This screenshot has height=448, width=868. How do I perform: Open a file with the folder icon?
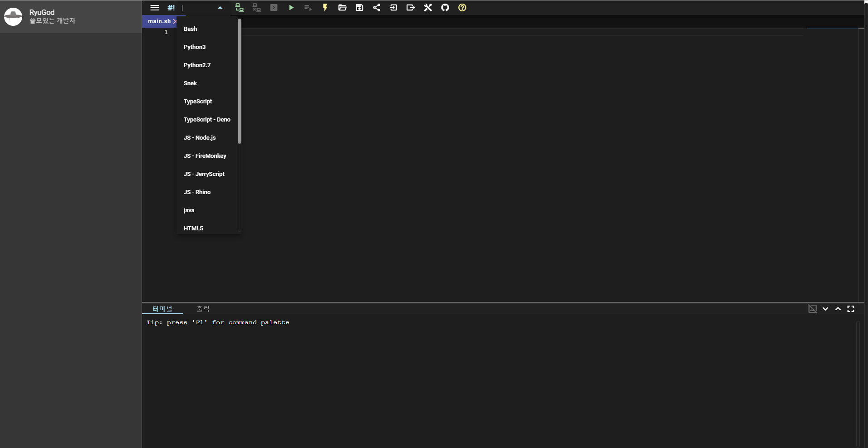pos(342,8)
